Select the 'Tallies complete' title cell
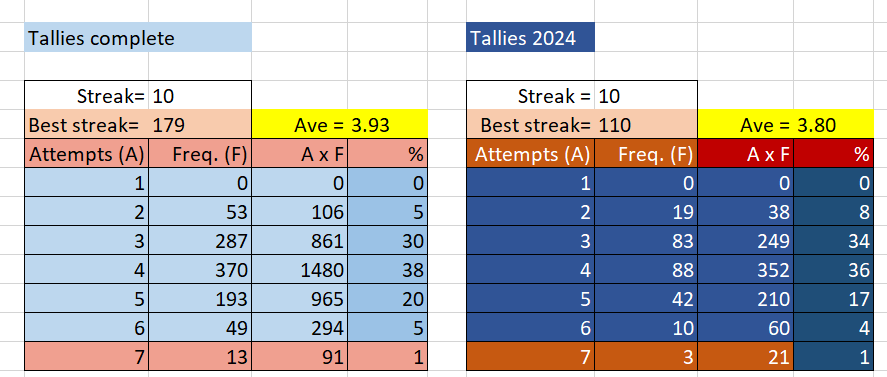The height and width of the screenshot is (377, 887). click(x=137, y=37)
